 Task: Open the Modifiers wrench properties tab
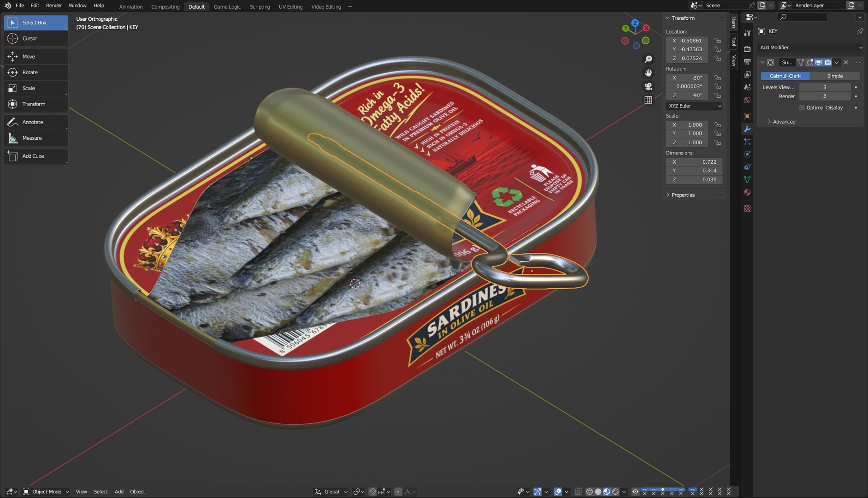747,129
